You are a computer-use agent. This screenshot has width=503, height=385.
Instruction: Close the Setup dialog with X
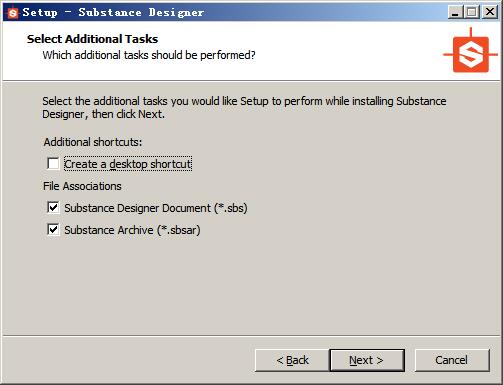(490, 12)
